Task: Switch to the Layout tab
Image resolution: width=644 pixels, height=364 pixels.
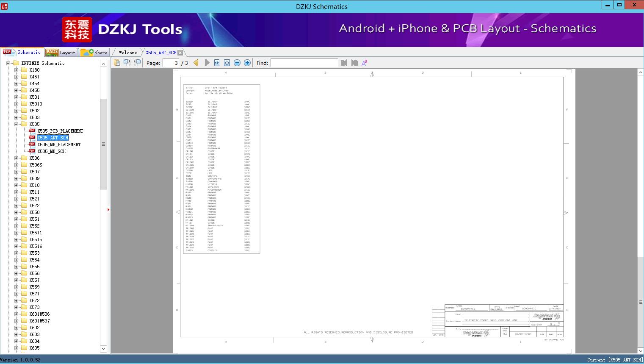Action: 61,52
